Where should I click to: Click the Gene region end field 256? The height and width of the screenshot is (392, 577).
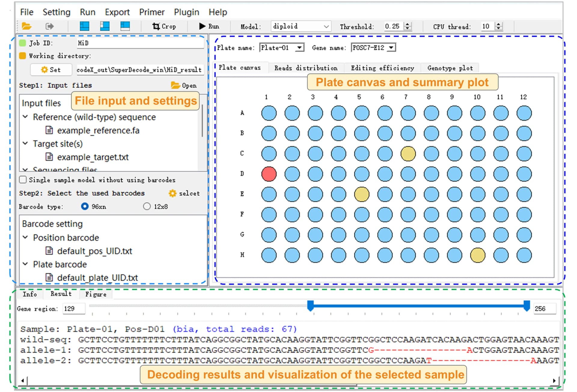pyautogui.click(x=545, y=308)
